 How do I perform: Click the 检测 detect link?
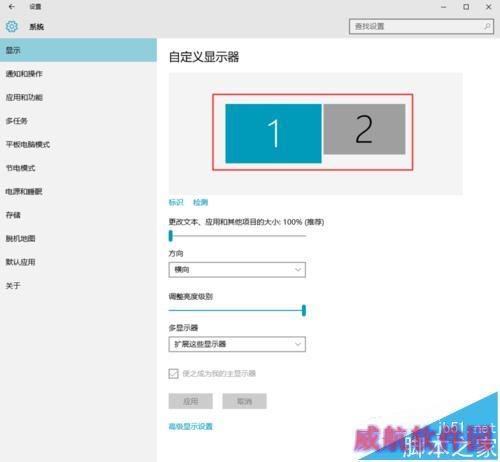point(200,202)
